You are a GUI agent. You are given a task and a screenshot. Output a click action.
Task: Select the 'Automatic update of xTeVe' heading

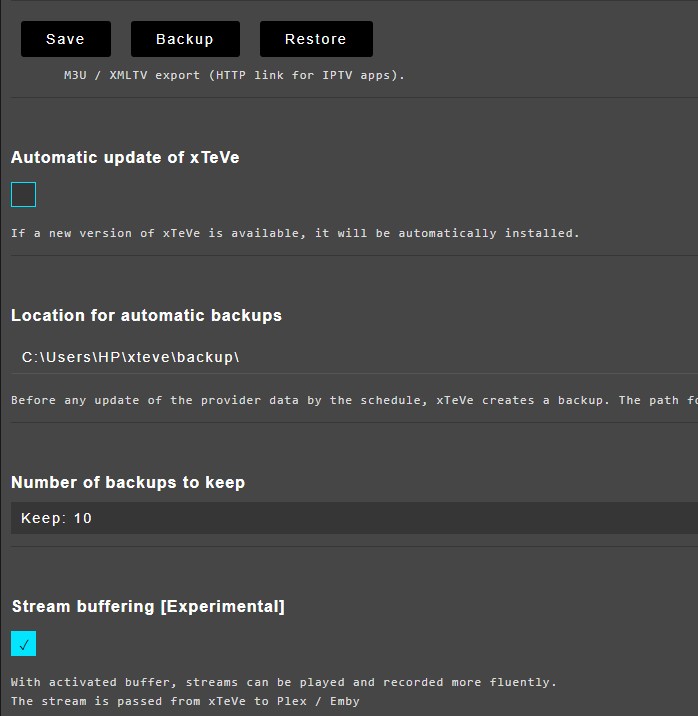125,158
